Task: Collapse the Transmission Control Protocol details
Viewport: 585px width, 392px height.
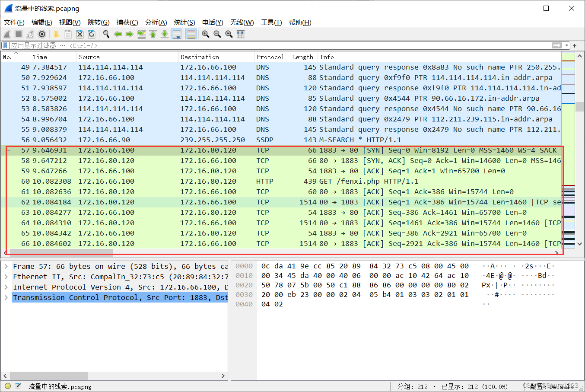Action: tap(6, 297)
